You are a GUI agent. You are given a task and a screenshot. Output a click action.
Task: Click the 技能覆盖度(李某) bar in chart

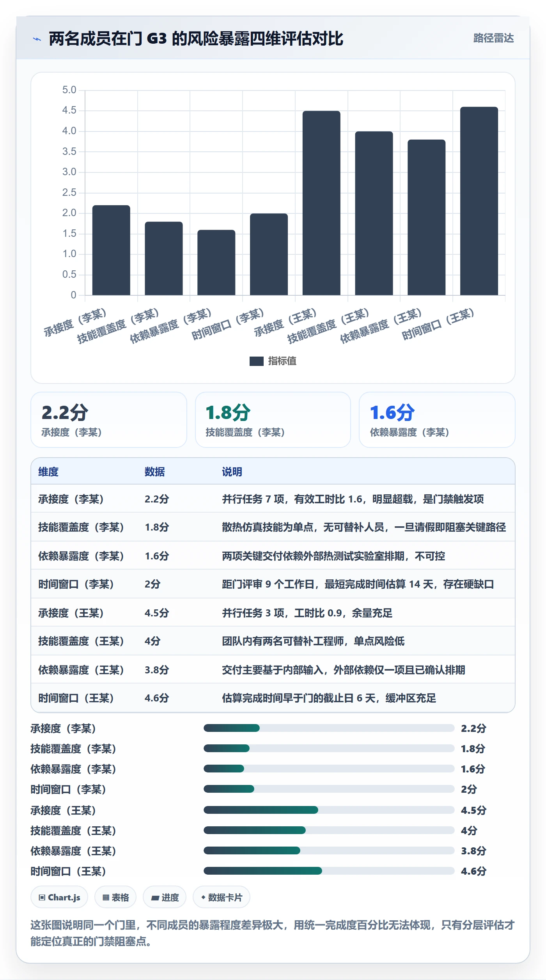pos(164,258)
